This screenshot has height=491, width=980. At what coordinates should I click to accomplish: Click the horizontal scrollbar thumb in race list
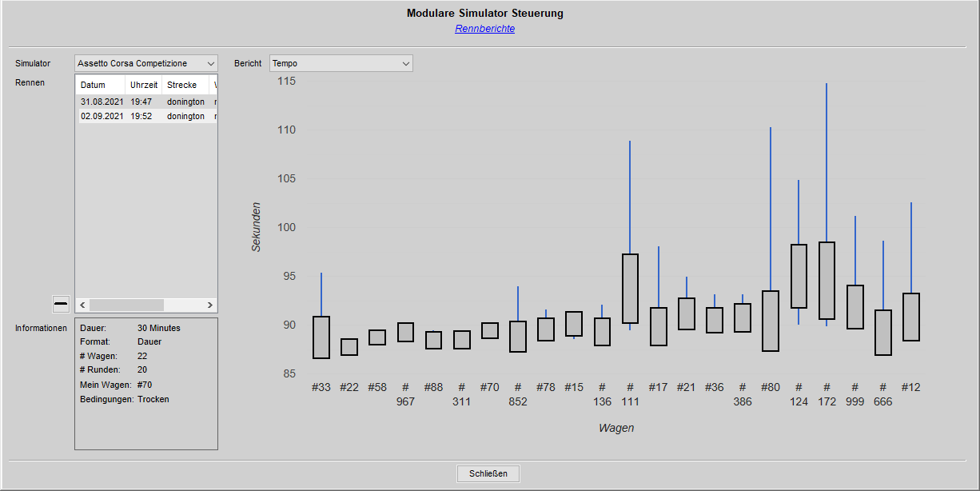point(126,305)
